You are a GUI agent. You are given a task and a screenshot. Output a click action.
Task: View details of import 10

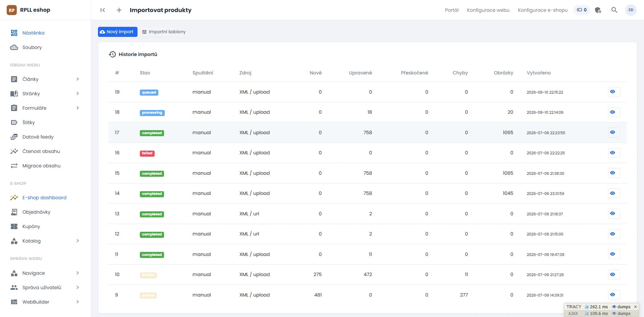[x=614, y=274]
